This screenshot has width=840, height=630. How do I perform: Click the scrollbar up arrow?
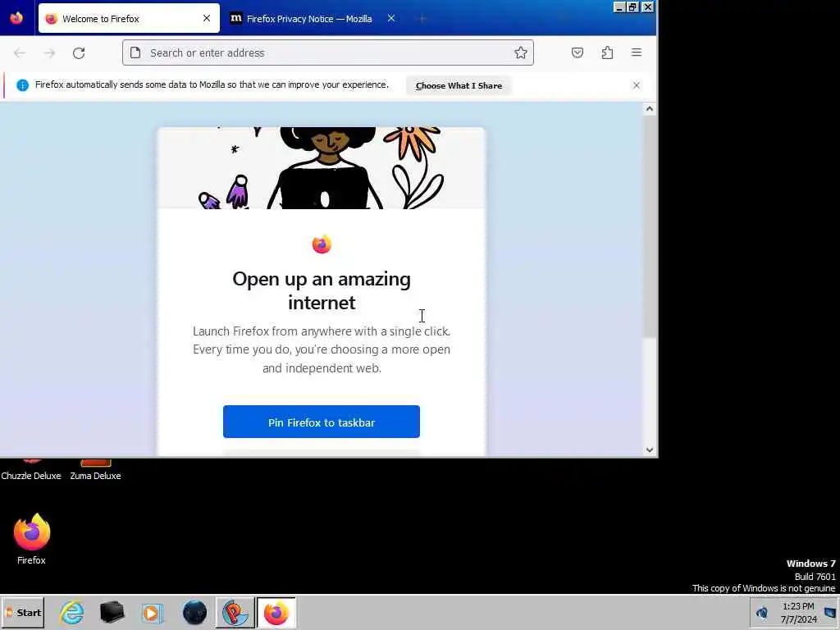point(650,109)
